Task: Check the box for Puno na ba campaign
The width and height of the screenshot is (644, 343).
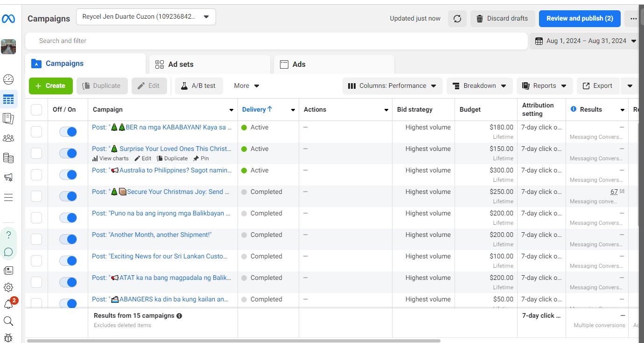Action: 36,218
